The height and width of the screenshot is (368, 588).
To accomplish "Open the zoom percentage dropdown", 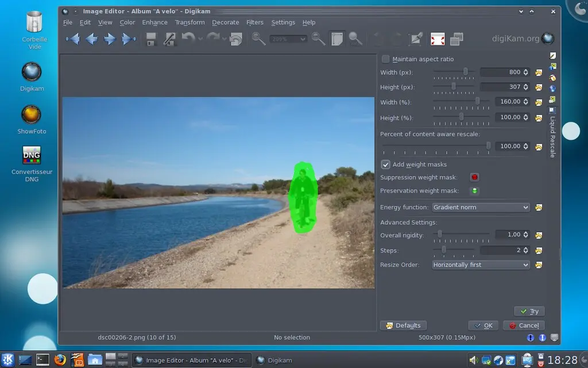I will (288, 39).
